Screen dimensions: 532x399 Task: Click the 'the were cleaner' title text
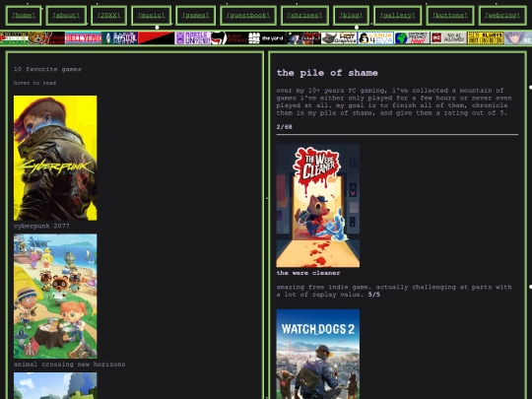point(308,273)
